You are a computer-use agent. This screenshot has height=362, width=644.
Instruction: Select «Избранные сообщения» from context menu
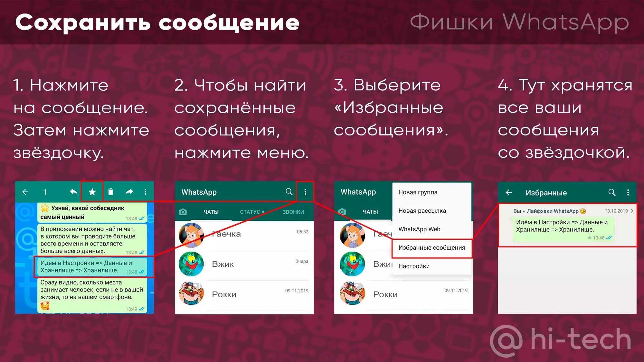click(x=425, y=247)
